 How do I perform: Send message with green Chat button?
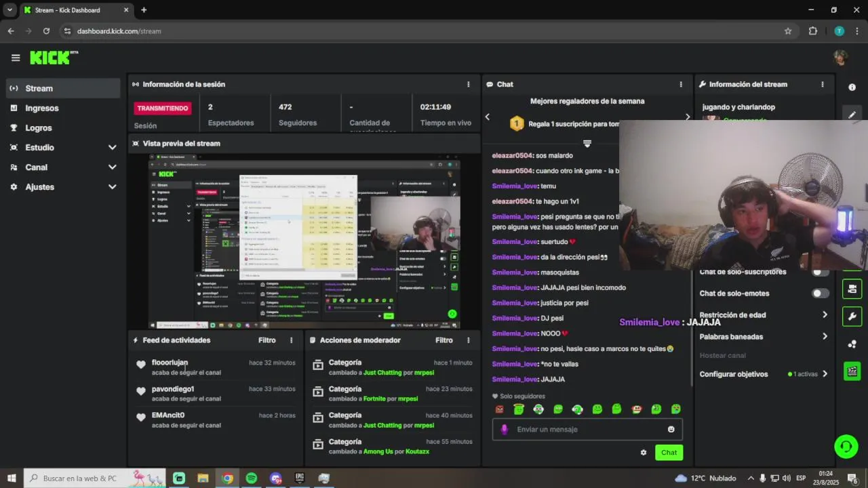(669, 453)
